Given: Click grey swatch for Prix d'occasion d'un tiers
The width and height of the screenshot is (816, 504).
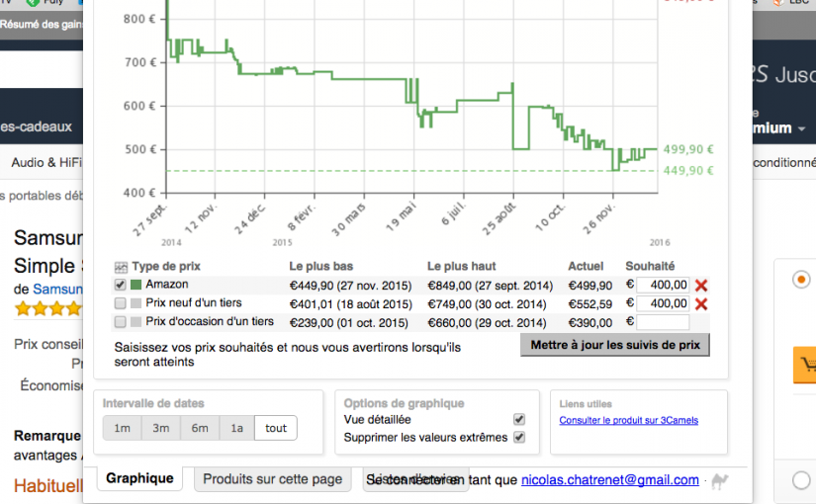Looking at the screenshot, I should pyautogui.click(x=136, y=322).
